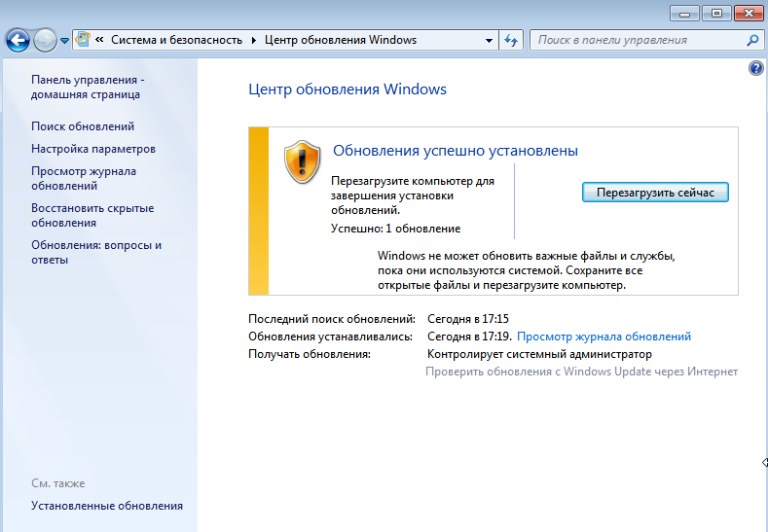Click the См. также label
The width and height of the screenshot is (768, 532).
[57, 483]
